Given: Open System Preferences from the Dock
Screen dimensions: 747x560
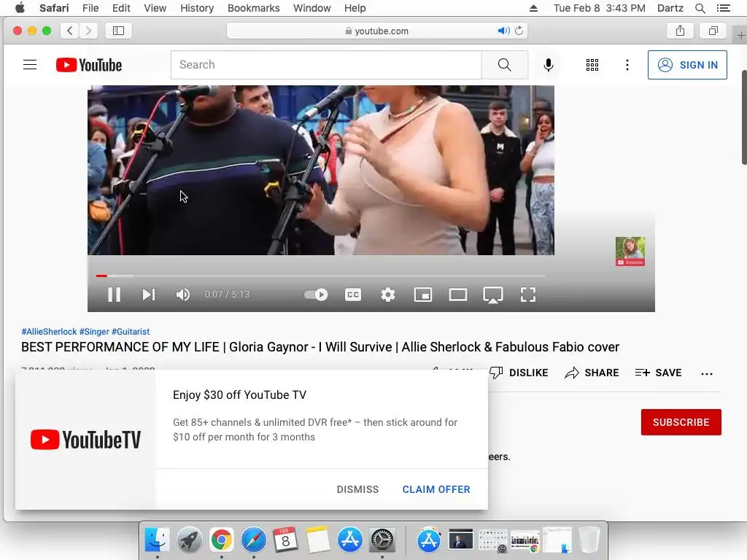Looking at the screenshot, I should click(x=382, y=540).
